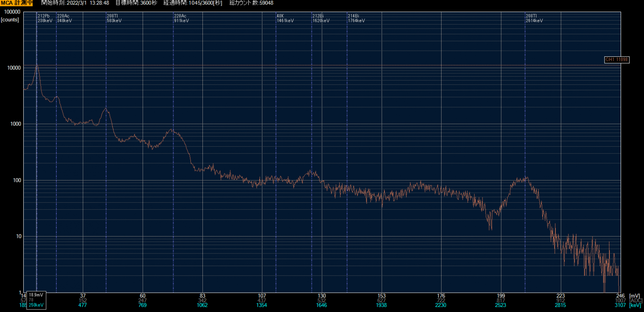Image resolution: width=644 pixels, height=312 pixels.
Task: Click the 総カウント数 total count readout
Action: [x=251, y=3]
